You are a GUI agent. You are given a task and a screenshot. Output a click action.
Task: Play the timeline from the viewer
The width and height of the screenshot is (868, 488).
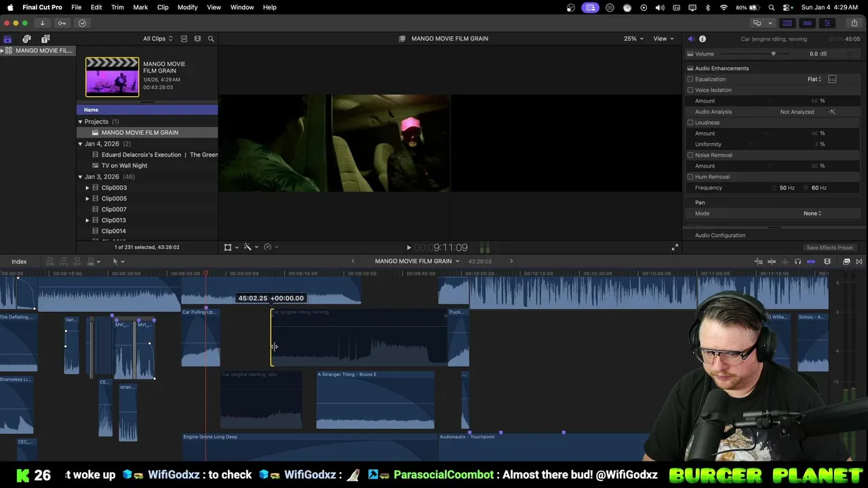pos(408,248)
